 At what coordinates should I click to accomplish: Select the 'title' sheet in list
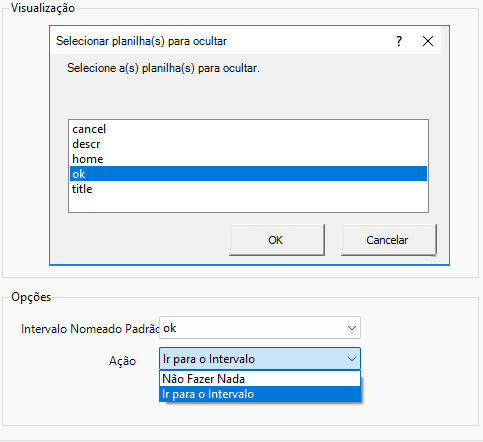(248, 189)
